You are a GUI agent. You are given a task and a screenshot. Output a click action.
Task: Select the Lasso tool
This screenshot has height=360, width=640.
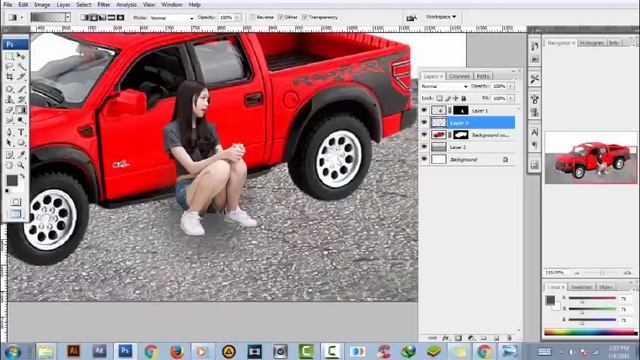click(x=9, y=67)
